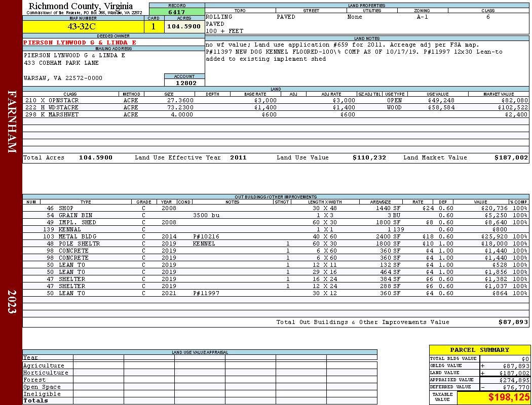This screenshot has width=532, height=405.
Task: Click the KENNEL note on POLE SHELTR
Action: (x=204, y=244)
